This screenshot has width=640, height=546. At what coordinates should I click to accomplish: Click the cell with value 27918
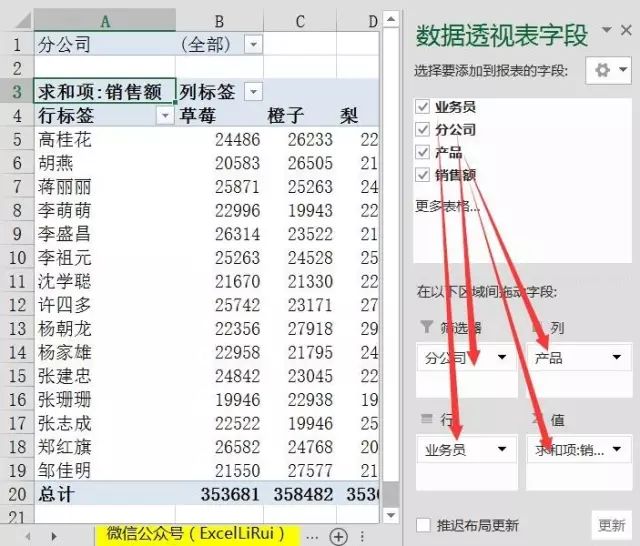tap(300, 329)
